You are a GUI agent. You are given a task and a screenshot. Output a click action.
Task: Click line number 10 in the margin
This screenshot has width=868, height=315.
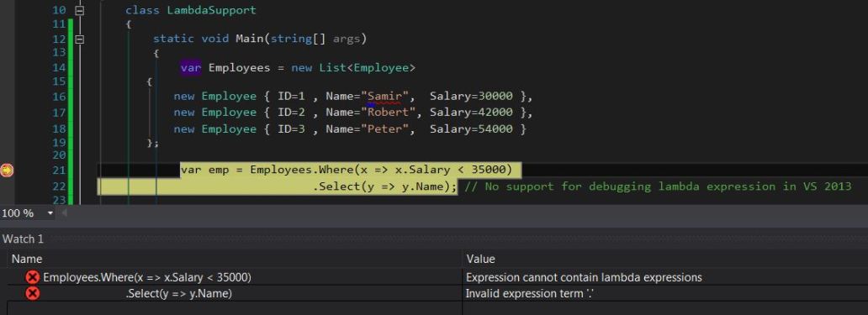(59, 10)
